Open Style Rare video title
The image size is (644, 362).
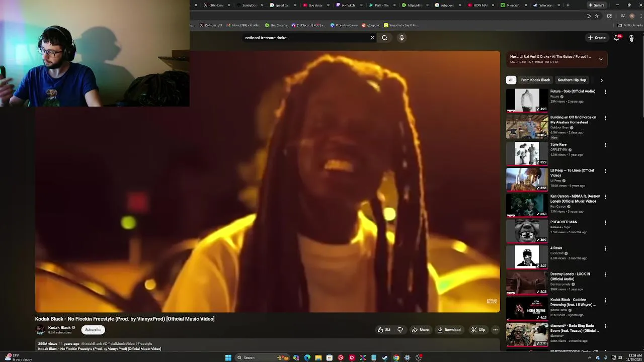point(558,144)
